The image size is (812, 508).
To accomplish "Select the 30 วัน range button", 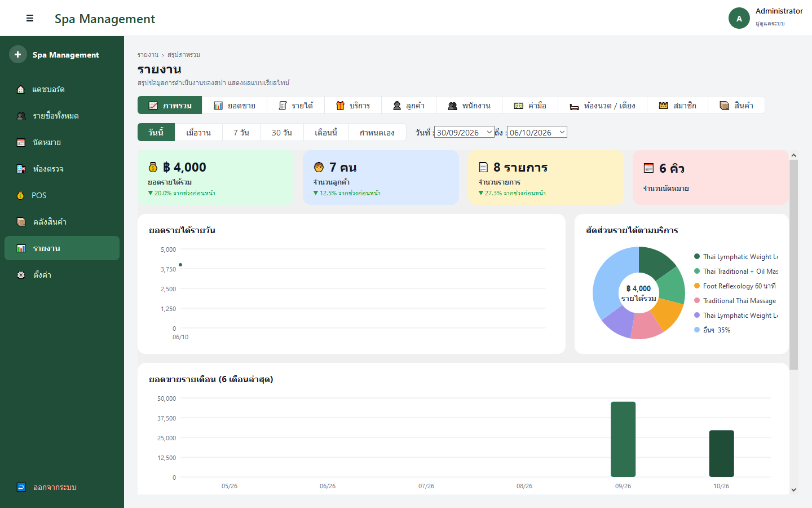I will [x=282, y=132].
